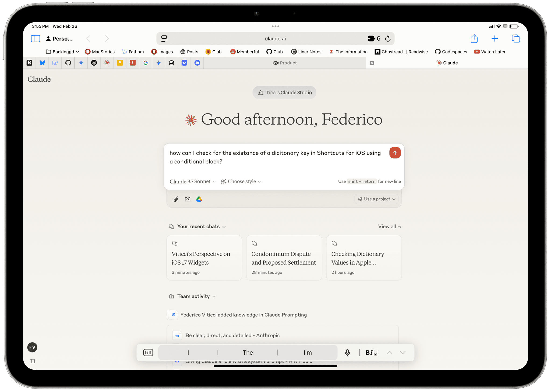The height and width of the screenshot is (392, 551).
Task: Open the Safari sidebar panel icon
Action: point(36,39)
